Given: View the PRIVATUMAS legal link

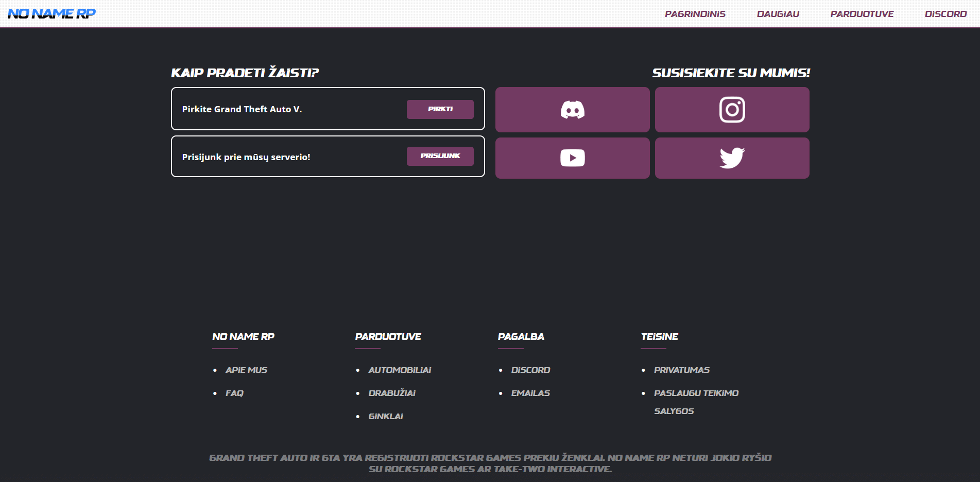Looking at the screenshot, I should [681, 370].
